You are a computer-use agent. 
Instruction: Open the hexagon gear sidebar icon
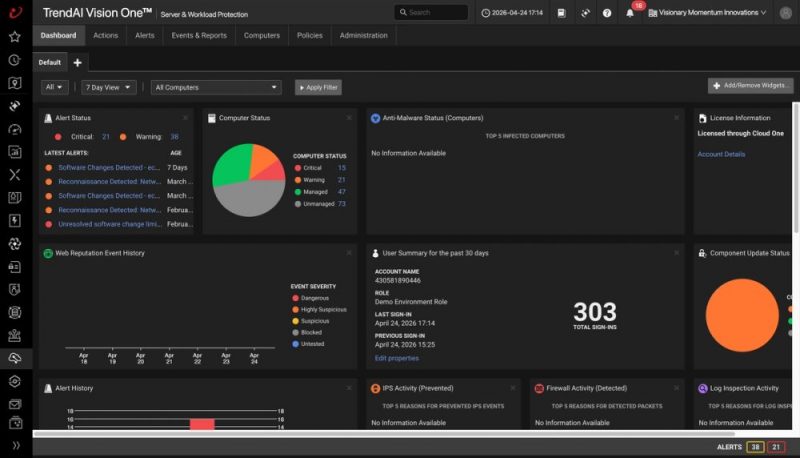coord(15,381)
